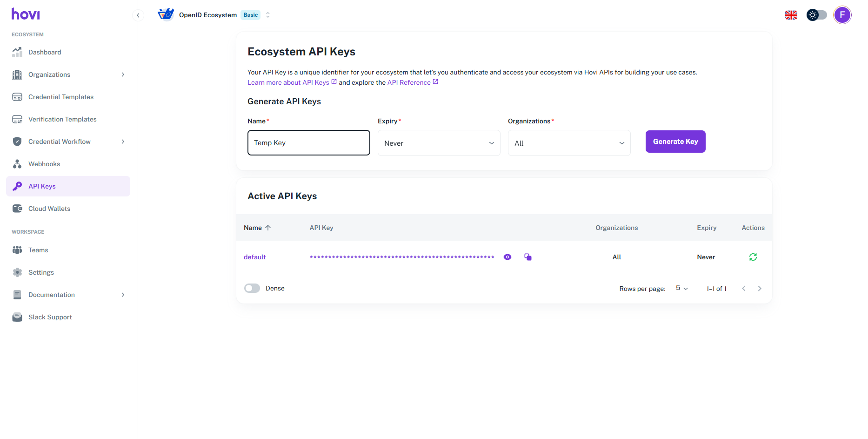Toggle the light/dark theme switch
The width and height of the screenshot is (868, 439).
[816, 15]
